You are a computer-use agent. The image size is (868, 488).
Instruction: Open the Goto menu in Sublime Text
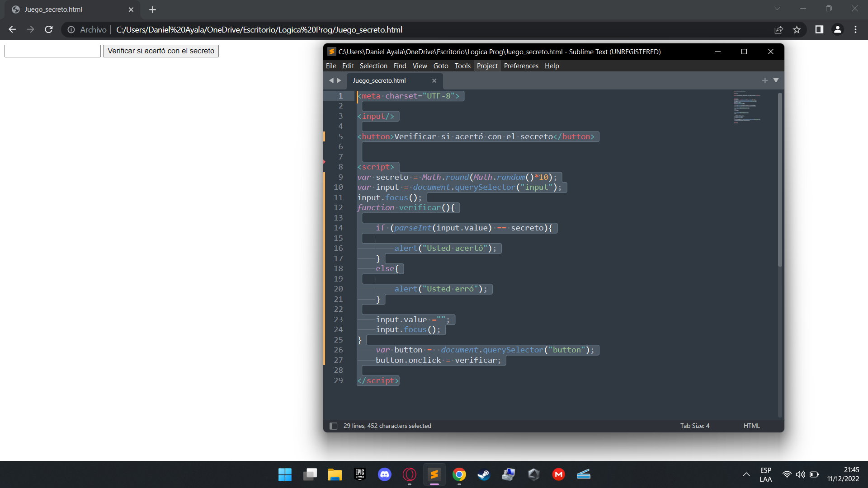coord(441,66)
